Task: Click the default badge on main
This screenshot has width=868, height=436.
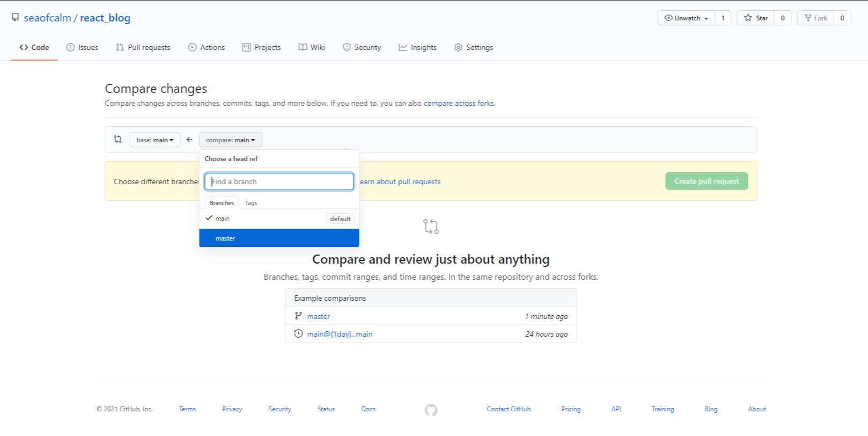Action: [x=340, y=219]
